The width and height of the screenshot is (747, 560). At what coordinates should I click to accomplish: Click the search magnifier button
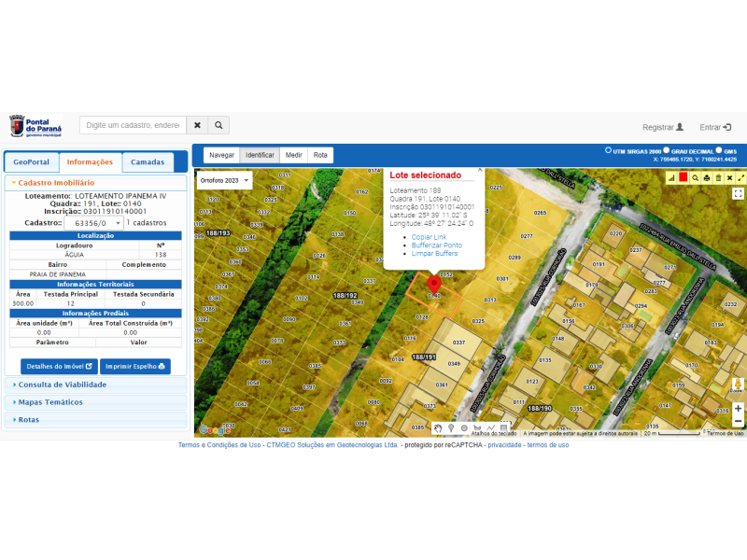[x=218, y=125]
